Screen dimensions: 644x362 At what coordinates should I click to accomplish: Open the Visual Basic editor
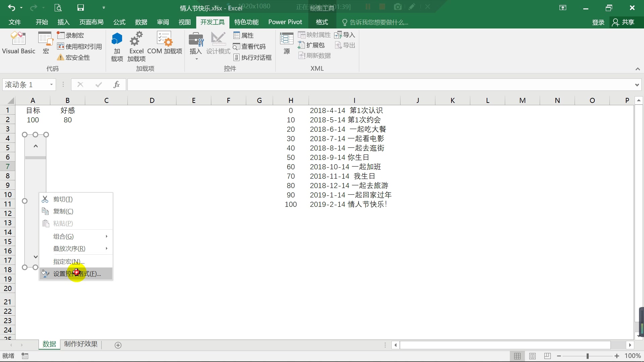click(18, 43)
